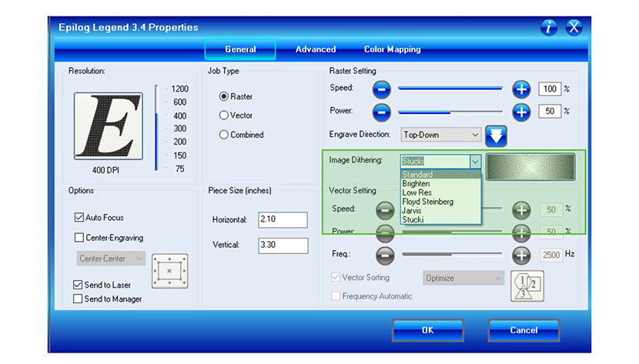
Task: Click the Freq. minus button
Action: click(384, 254)
